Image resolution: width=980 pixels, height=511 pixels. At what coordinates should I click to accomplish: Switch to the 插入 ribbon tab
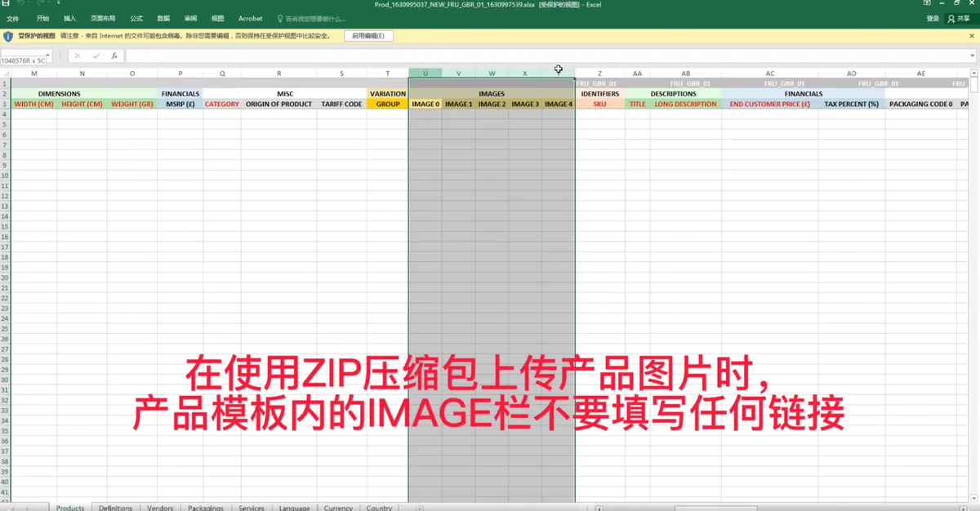pyautogui.click(x=70, y=18)
